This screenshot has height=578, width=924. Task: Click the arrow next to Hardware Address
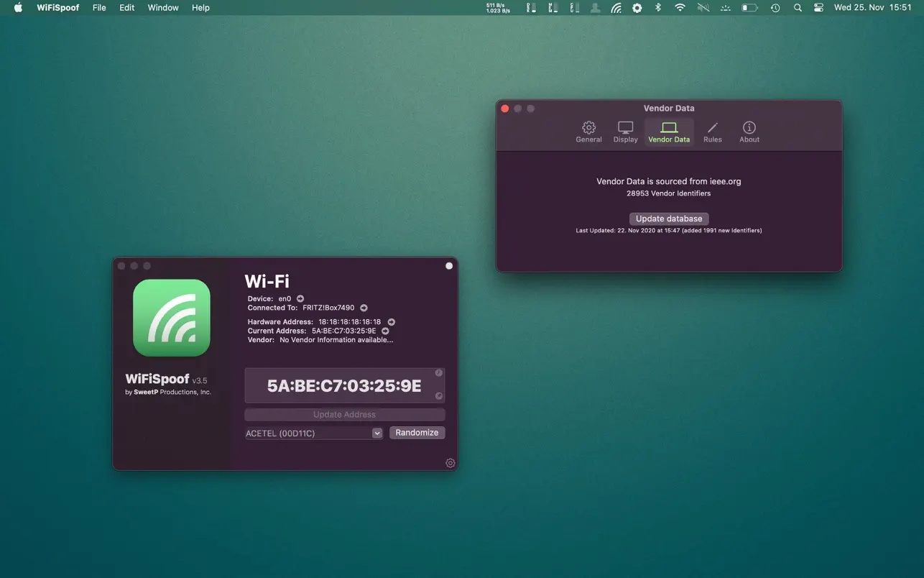pyautogui.click(x=392, y=322)
